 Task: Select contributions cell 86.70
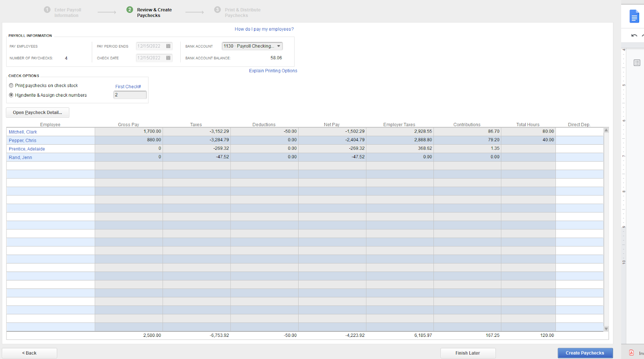coord(467,131)
